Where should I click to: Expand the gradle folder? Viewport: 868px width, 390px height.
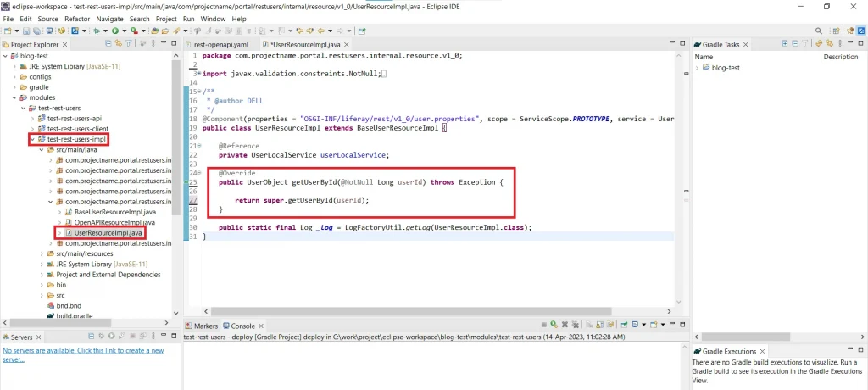tap(15, 87)
